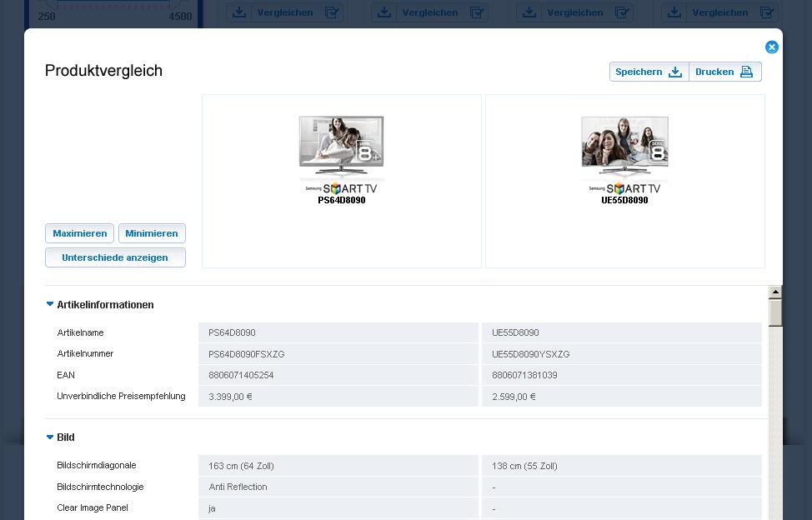Open the PS64D8090 product thumbnail
Screen dimensions: 812x520
pos(341,154)
